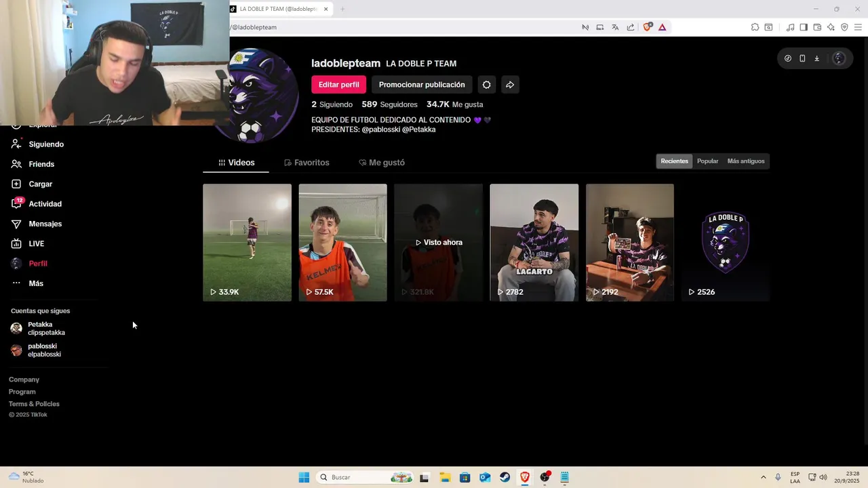Screen dimensions: 868x488
Task: Click the taskbar Buscar search box
Action: [x=363, y=477]
